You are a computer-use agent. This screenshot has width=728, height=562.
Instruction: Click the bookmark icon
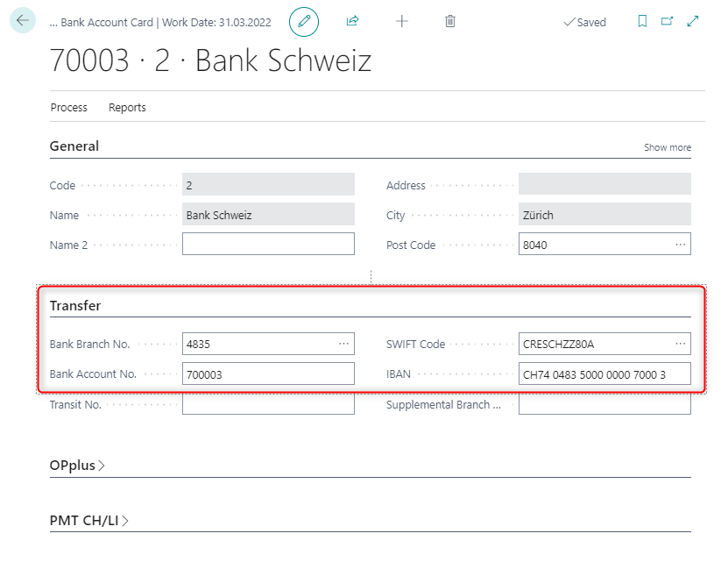(x=642, y=22)
